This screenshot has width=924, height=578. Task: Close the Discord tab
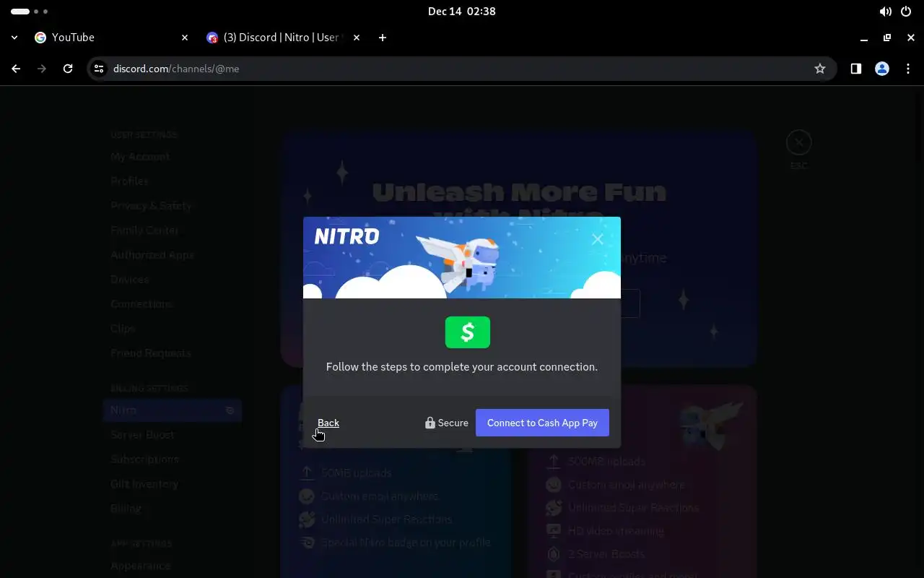(357, 38)
